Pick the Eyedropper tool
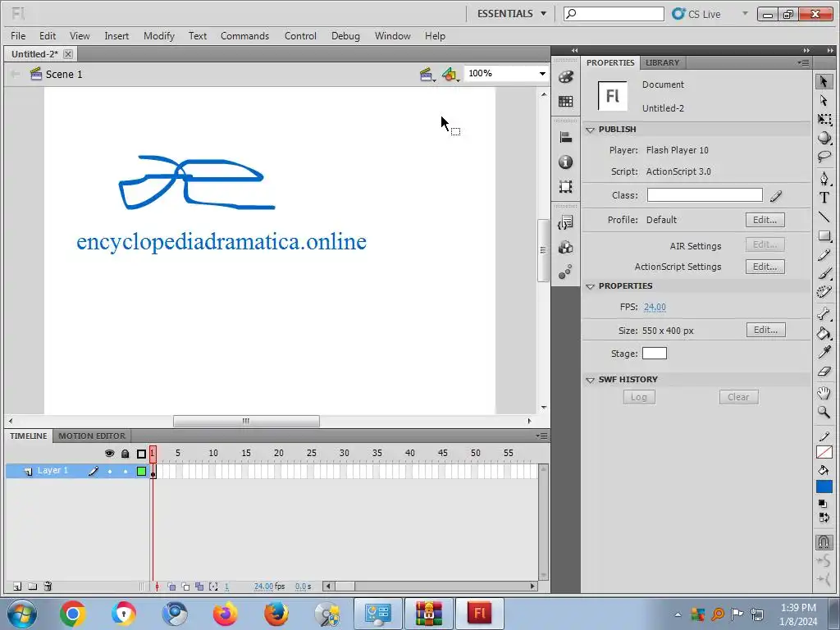840x630 pixels. point(824,352)
